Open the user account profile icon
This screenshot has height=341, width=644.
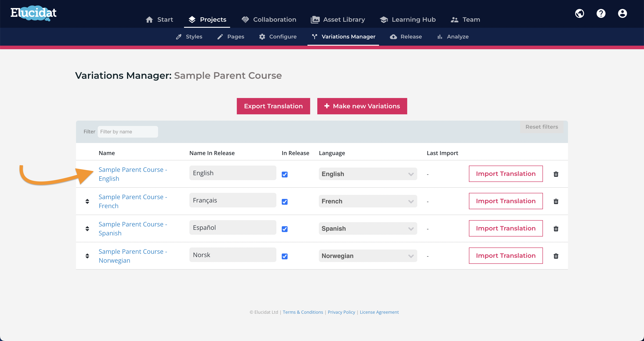click(623, 13)
